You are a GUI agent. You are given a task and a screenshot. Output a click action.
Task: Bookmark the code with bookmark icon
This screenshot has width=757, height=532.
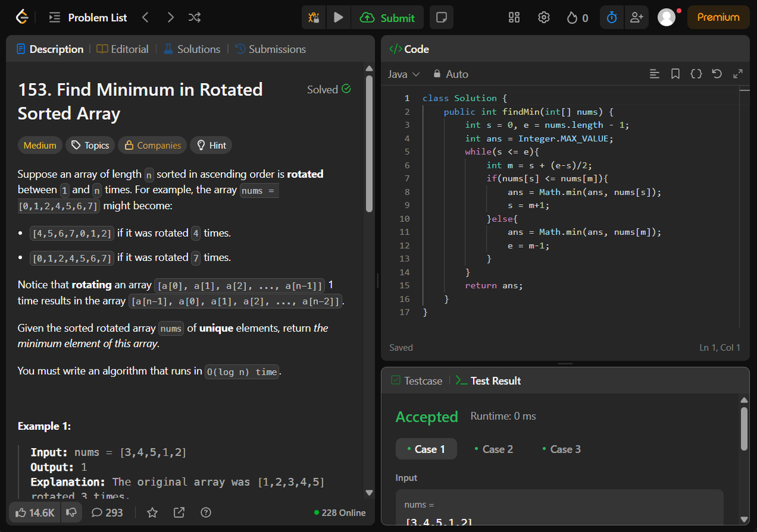click(x=675, y=74)
